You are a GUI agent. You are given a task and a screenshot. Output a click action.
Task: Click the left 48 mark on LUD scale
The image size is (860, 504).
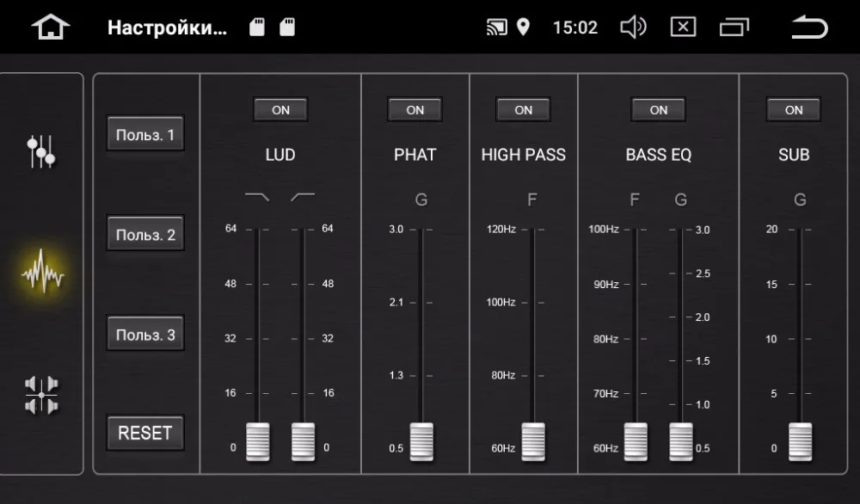pos(230,284)
